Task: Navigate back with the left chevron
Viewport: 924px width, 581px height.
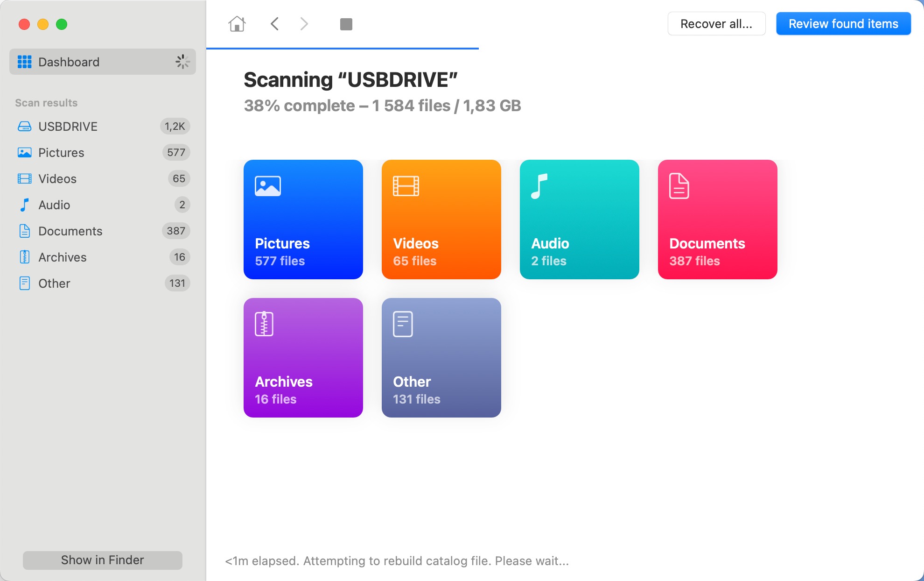Action: [274, 24]
